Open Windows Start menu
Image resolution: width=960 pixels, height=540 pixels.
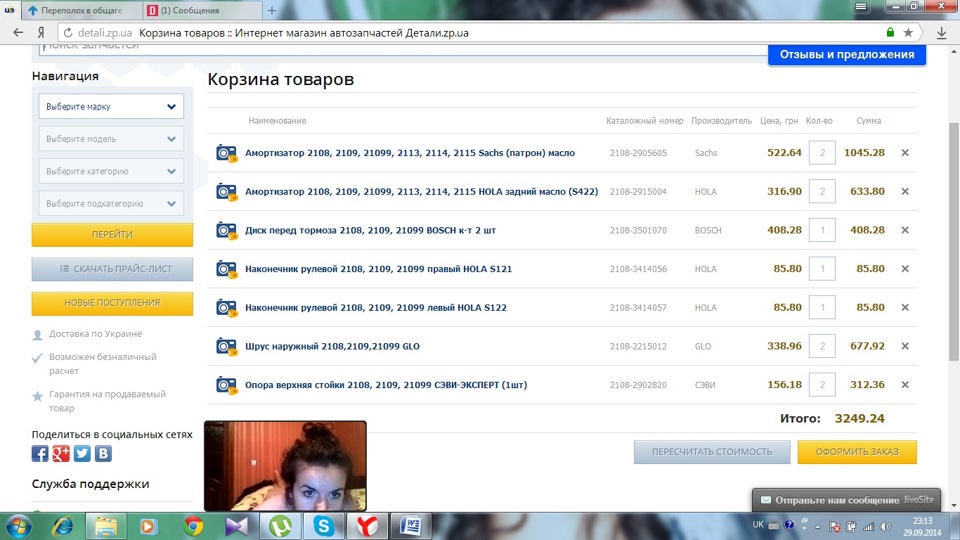pos(18,527)
